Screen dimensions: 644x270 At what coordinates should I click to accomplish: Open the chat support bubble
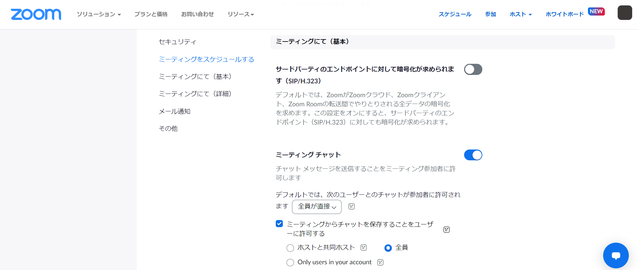point(616,255)
